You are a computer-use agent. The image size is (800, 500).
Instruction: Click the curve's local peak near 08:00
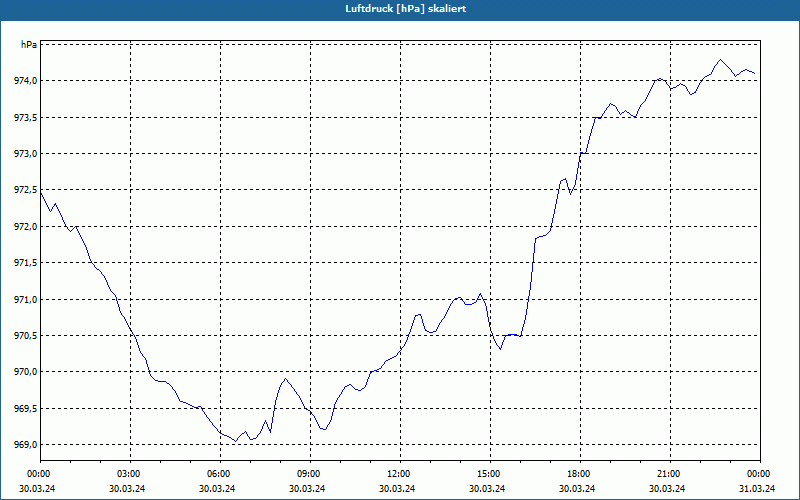pyautogui.click(x=285, y=379)
